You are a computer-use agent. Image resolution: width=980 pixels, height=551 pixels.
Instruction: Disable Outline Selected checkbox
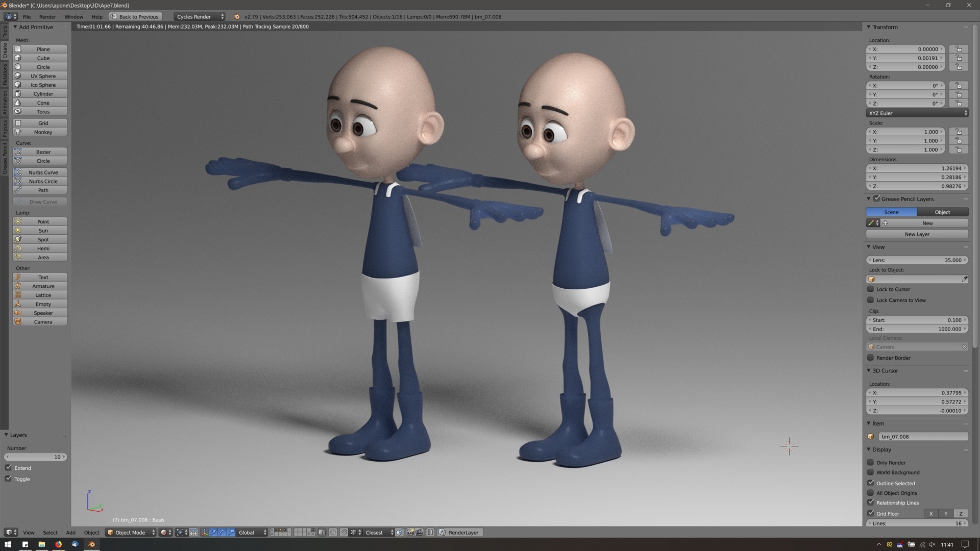871,483
